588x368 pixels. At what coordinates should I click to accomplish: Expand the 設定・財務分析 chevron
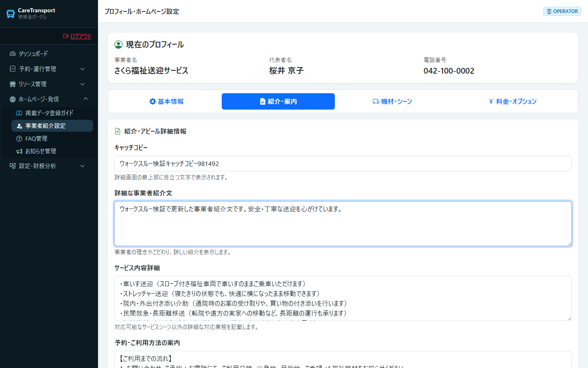pyautogui.click(x=82, y=166)
